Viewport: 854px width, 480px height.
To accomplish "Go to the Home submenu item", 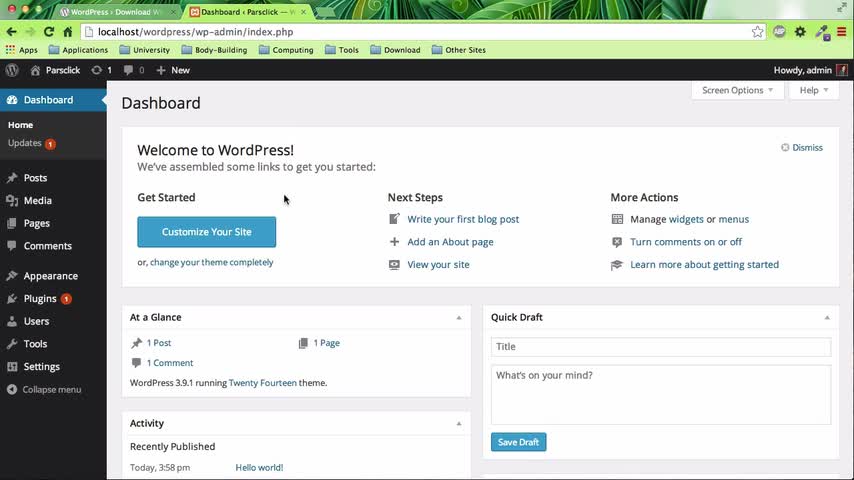I will click(20, 125).
